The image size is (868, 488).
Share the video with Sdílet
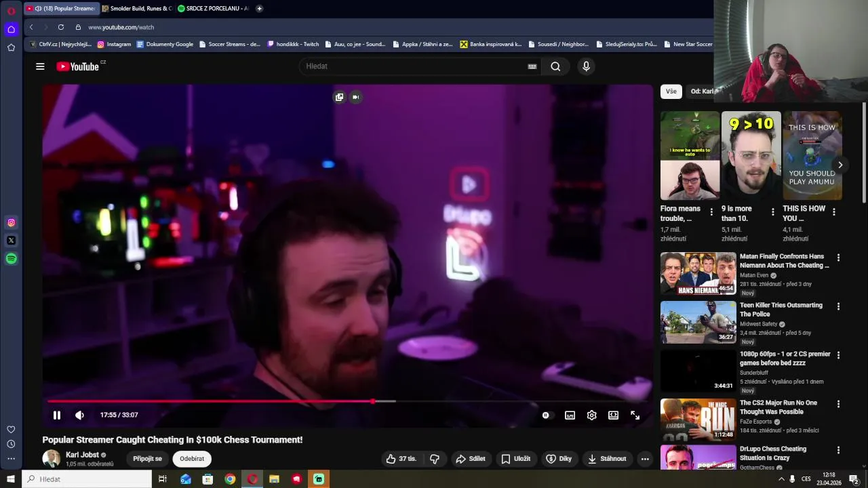point(471,459)
